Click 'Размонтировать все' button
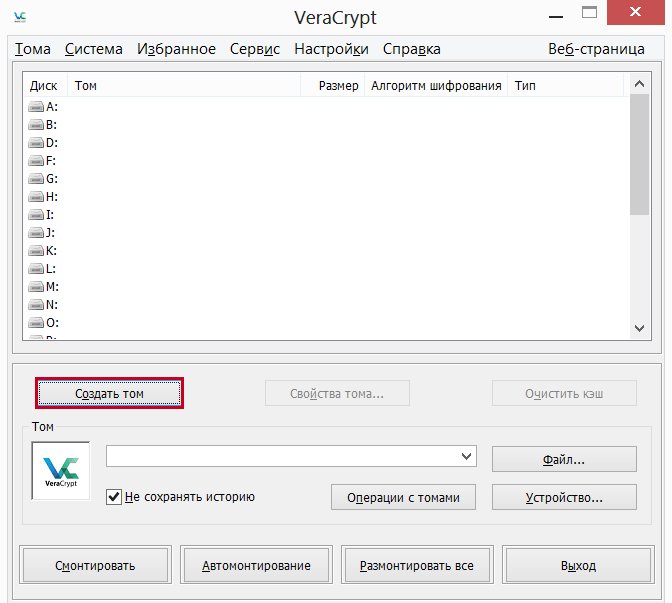The image size is (672, 603). coord(417,565)
